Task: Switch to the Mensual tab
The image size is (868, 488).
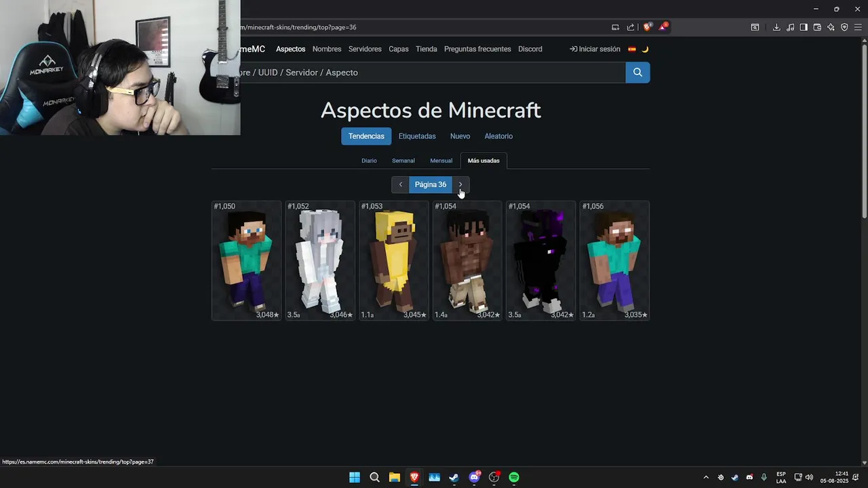Action: pyautogui.click(x=441, y=161)
